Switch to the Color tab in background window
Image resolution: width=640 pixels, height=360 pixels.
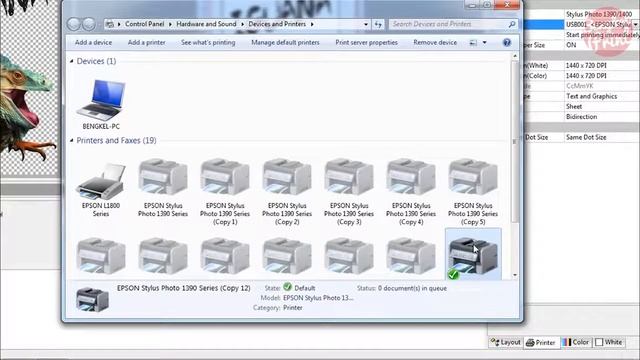click(x=576, y=342)
